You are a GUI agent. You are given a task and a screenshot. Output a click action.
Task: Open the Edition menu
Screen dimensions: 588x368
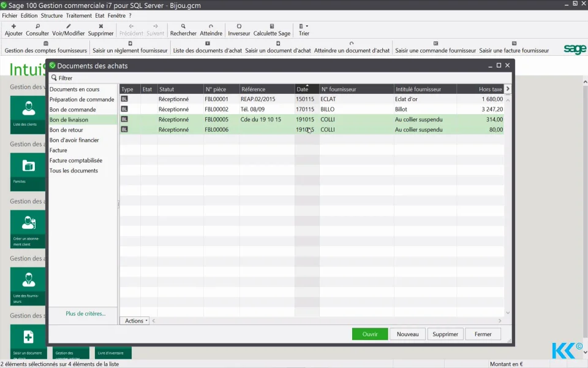click(29, 16)
